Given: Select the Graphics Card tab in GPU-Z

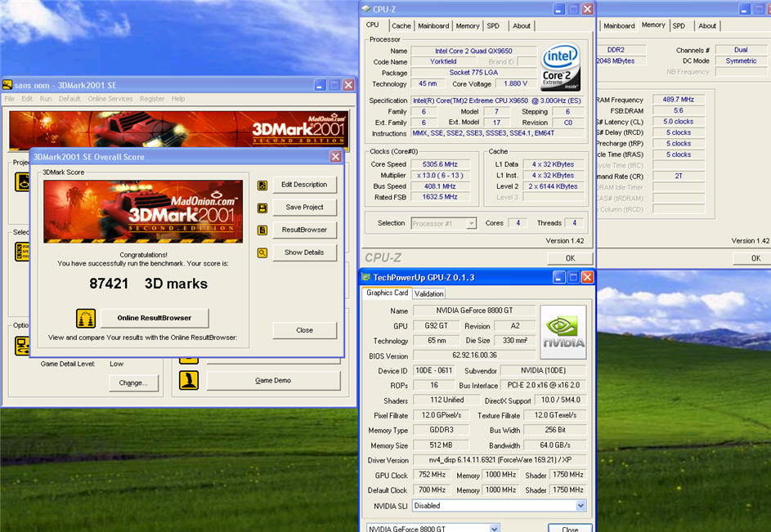Looking at the screenshot, I should click(x=387, y=293).
